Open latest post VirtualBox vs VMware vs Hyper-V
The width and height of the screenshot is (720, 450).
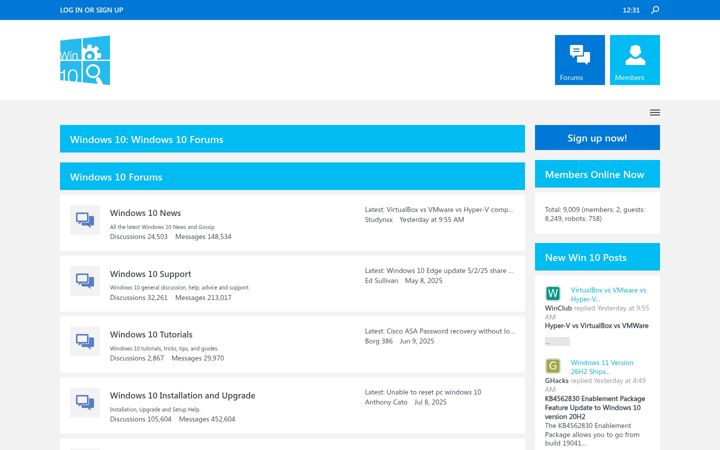tap(450, 209)
